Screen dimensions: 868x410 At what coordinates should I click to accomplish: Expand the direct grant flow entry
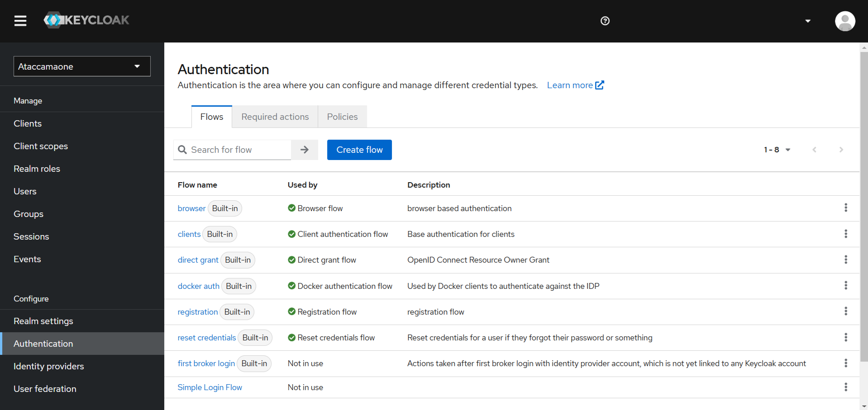coord(846,259)
